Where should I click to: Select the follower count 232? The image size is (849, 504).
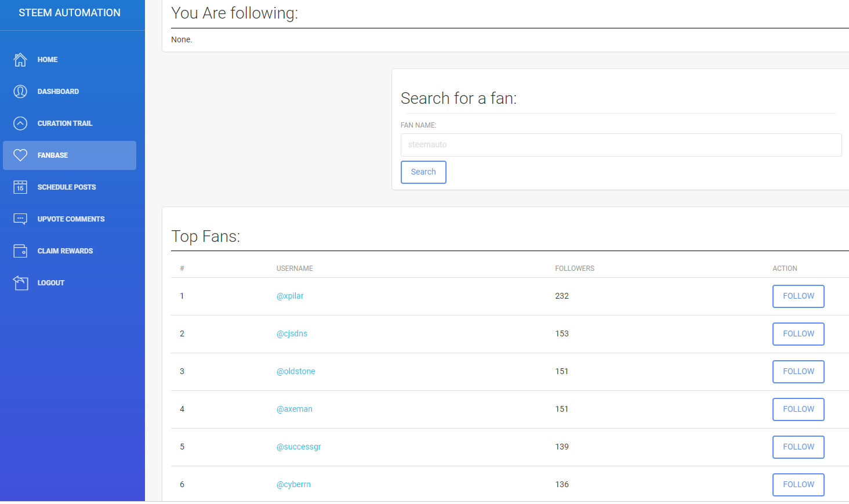tap(562, 296)
